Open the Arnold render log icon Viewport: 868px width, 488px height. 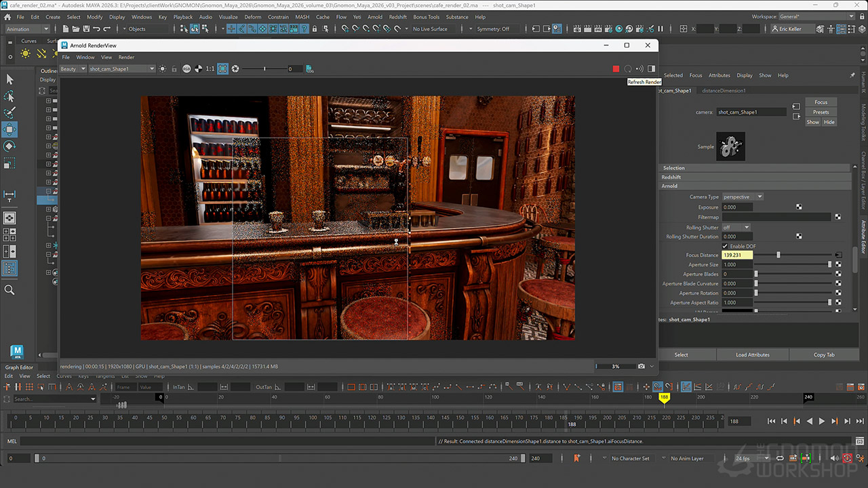pos(309,68)
